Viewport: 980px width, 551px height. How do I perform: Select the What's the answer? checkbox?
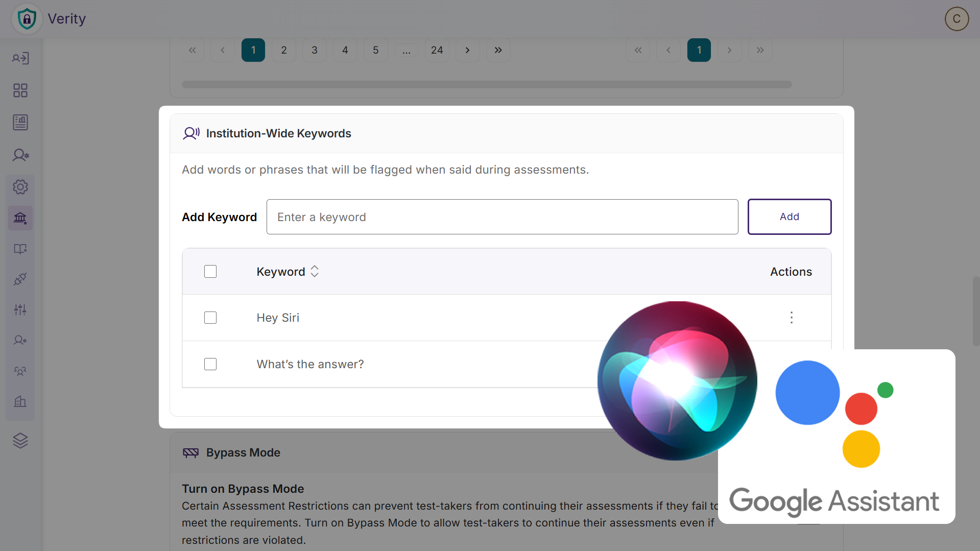pyautogui.click(x=210, y=364)
